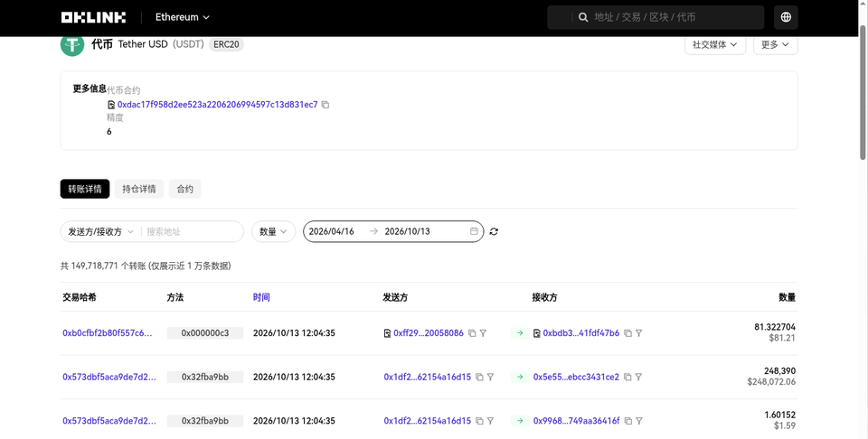Click method tag 0x32fba9bb in 248,390 row

click(x=205, y=377)
